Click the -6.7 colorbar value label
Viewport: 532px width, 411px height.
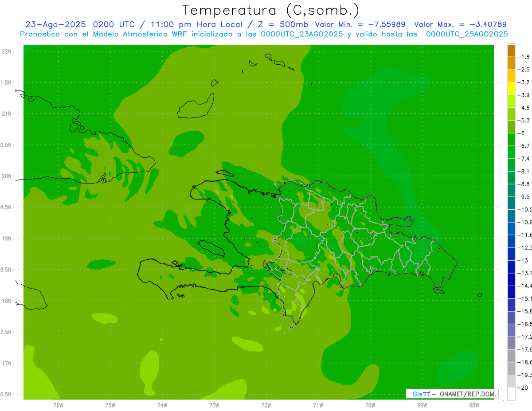click(524, 146)
